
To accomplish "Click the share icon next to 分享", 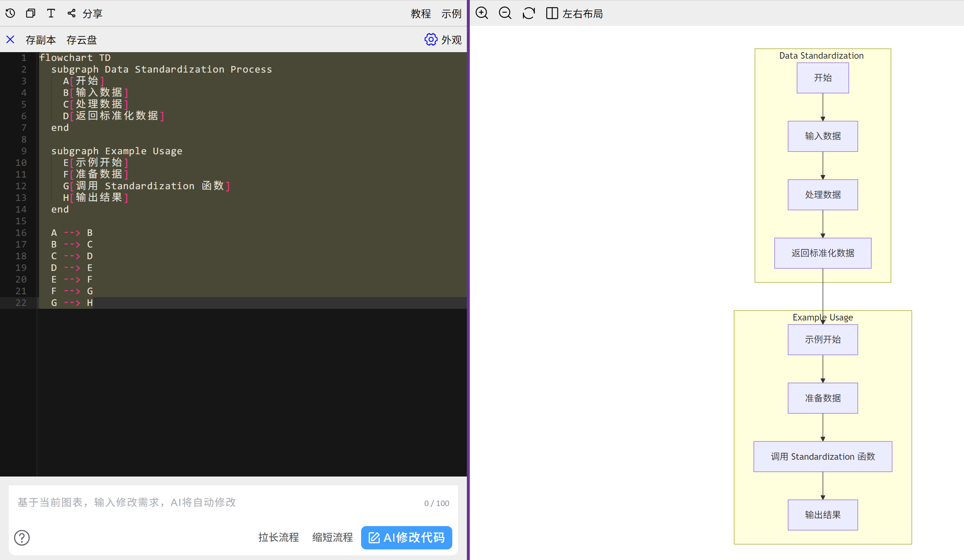I will [71, 13].
